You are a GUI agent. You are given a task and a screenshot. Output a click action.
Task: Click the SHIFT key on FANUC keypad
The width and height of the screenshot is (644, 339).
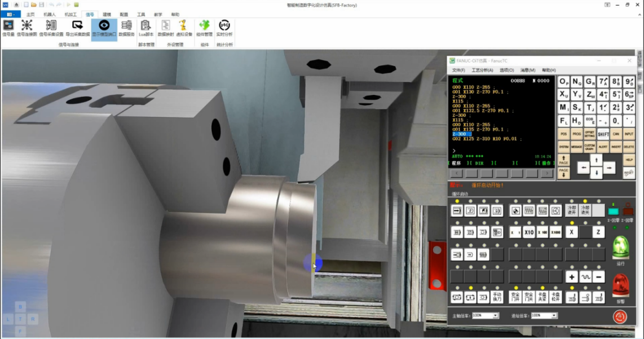603,134
